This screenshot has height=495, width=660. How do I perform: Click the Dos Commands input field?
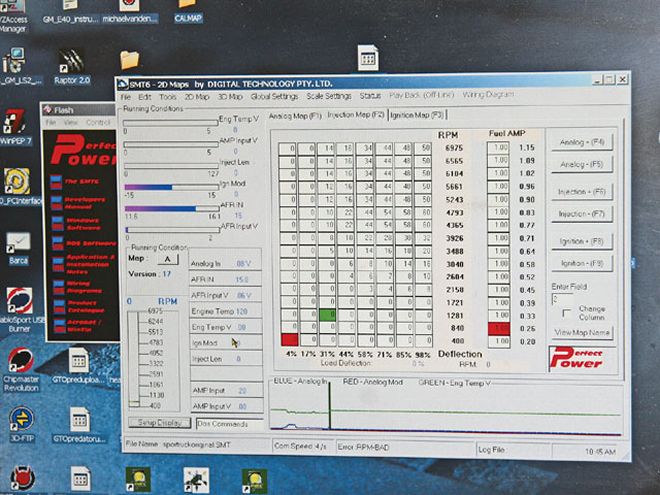(x=229, y=424)
